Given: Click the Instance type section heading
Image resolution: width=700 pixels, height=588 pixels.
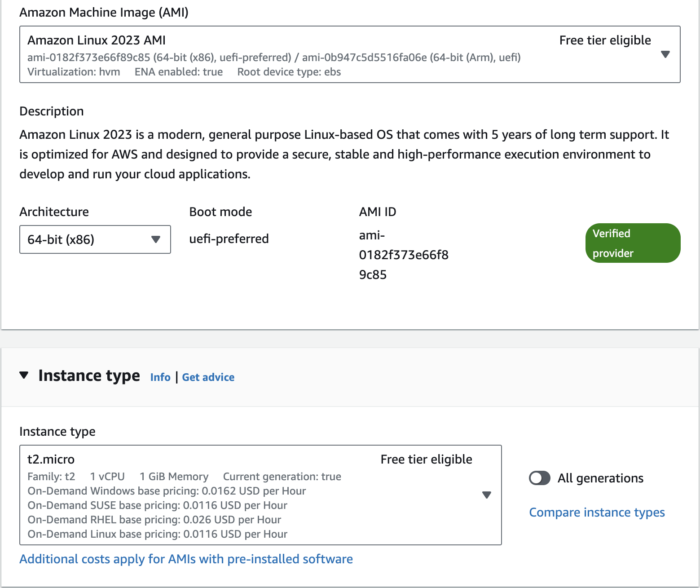Looking at the screenshot, I should tap(89, 376).
